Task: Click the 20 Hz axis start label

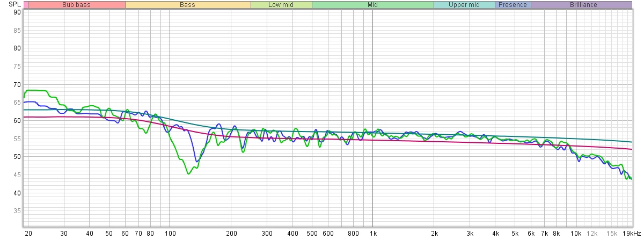Action: click(28, 234)
